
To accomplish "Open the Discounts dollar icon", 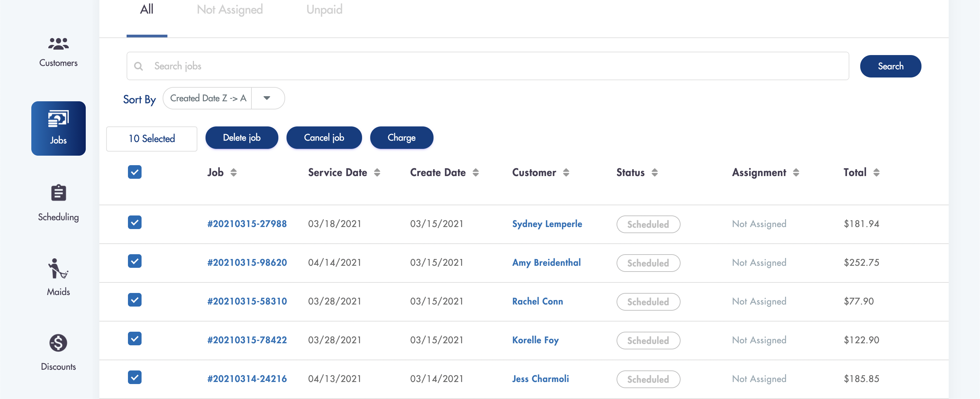I will pos(58,343).
